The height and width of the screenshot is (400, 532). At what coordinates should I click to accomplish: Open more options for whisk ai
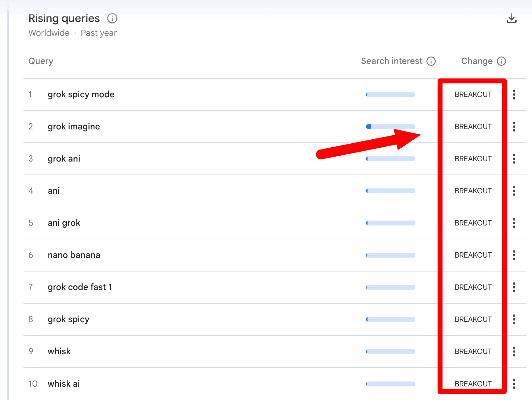pos(514,384)
